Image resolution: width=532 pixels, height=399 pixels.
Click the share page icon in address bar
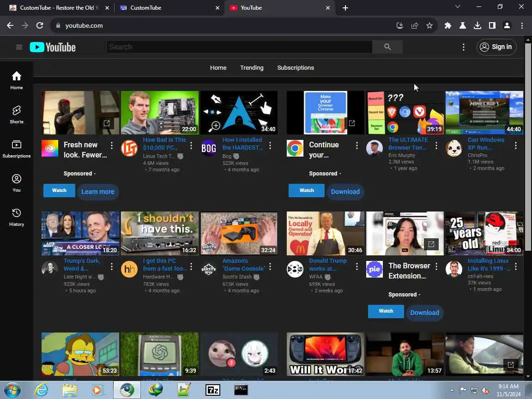pyautogui.click(x=415, y=25)
